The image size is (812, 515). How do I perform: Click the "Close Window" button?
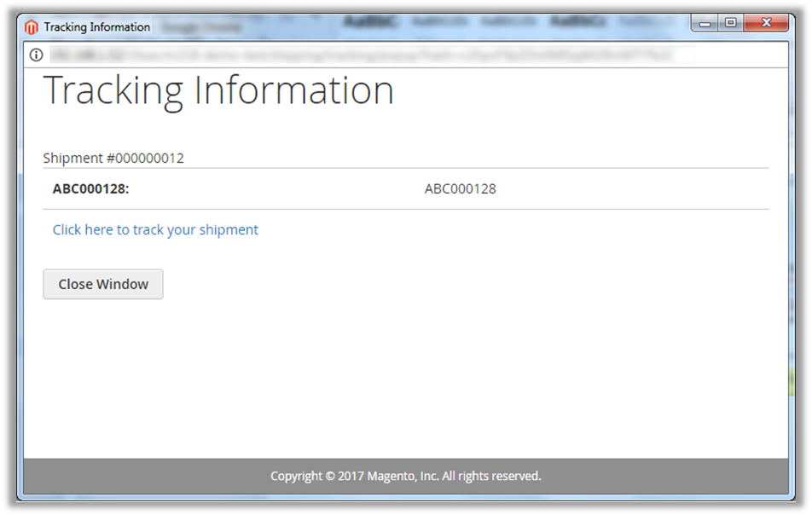[103, 284]
